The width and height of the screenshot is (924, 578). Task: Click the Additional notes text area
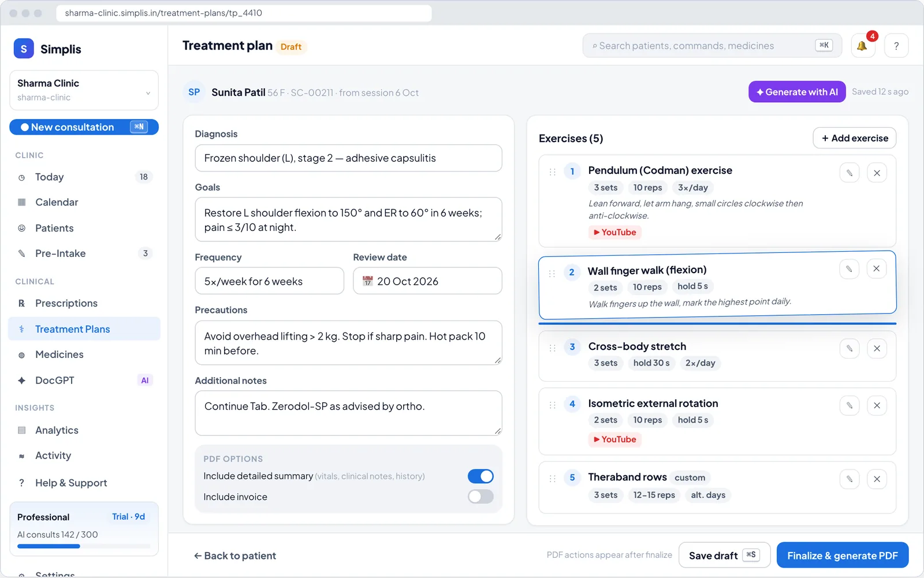tap(348, 413)
